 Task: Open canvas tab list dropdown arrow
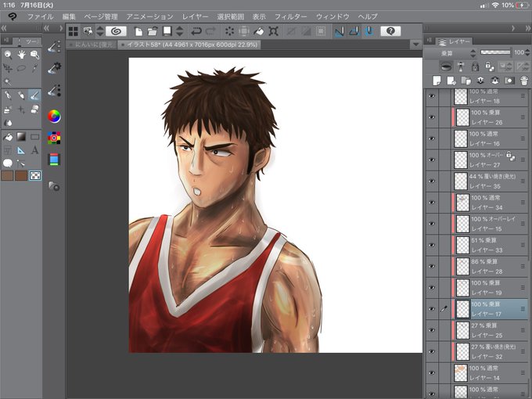(x=415, y=45)
